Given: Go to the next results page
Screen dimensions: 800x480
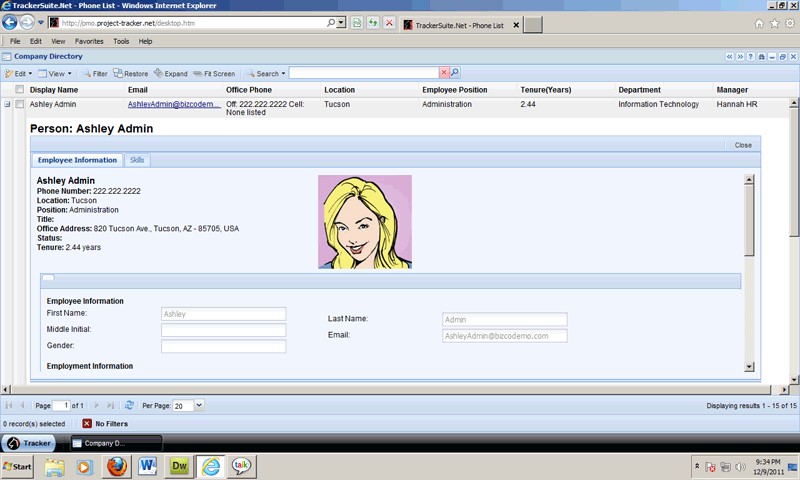Looking at the screenshot, I should pos(96,405).
